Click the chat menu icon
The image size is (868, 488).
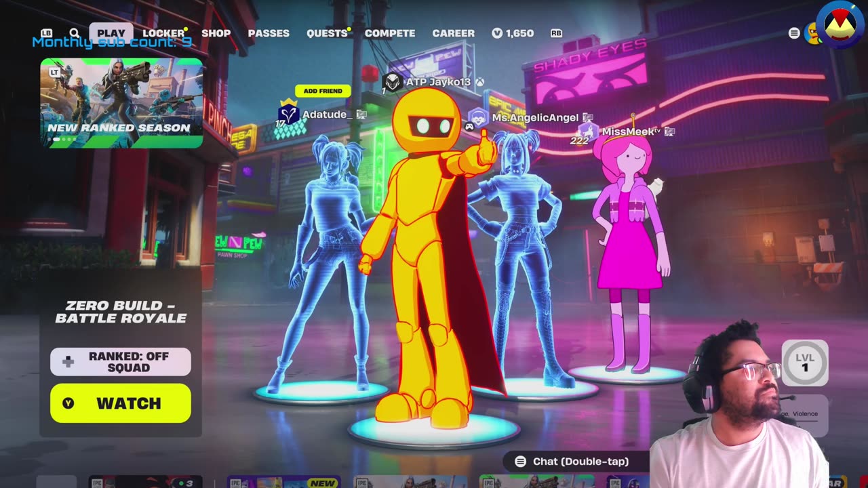click(x=520, y=462)
